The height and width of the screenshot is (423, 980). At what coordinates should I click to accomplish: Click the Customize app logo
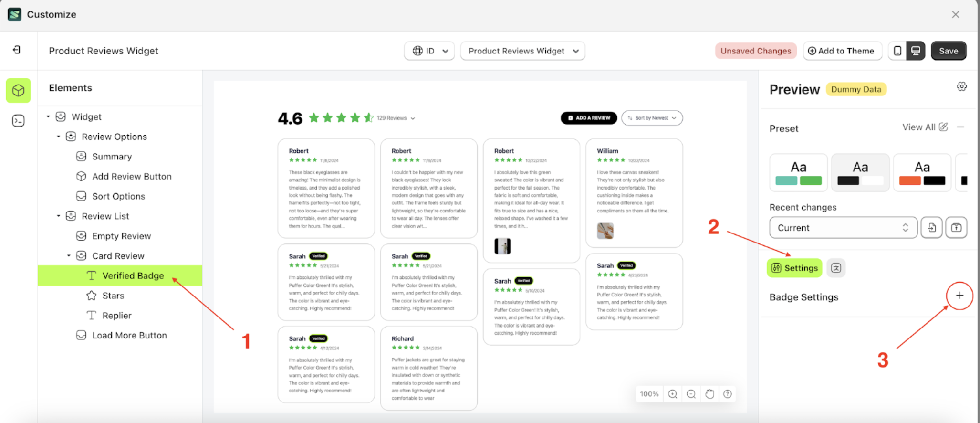[x=15, y=14]
